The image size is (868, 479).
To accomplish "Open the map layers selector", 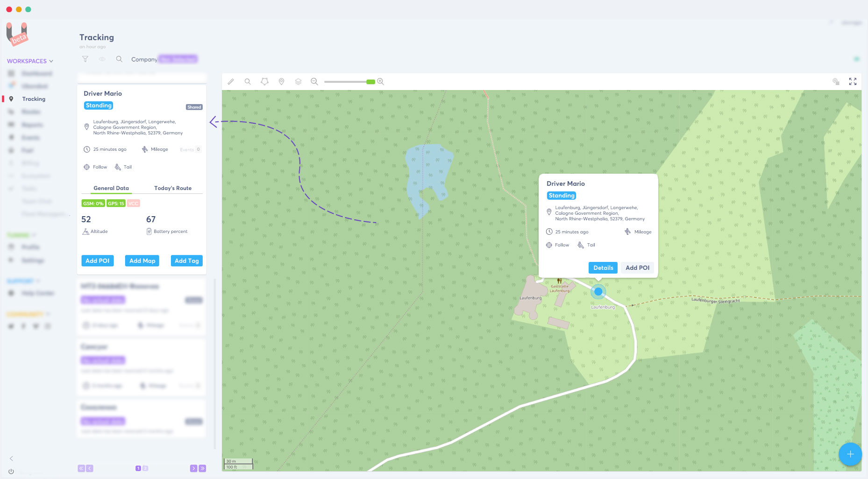I will tap(298, 82).
